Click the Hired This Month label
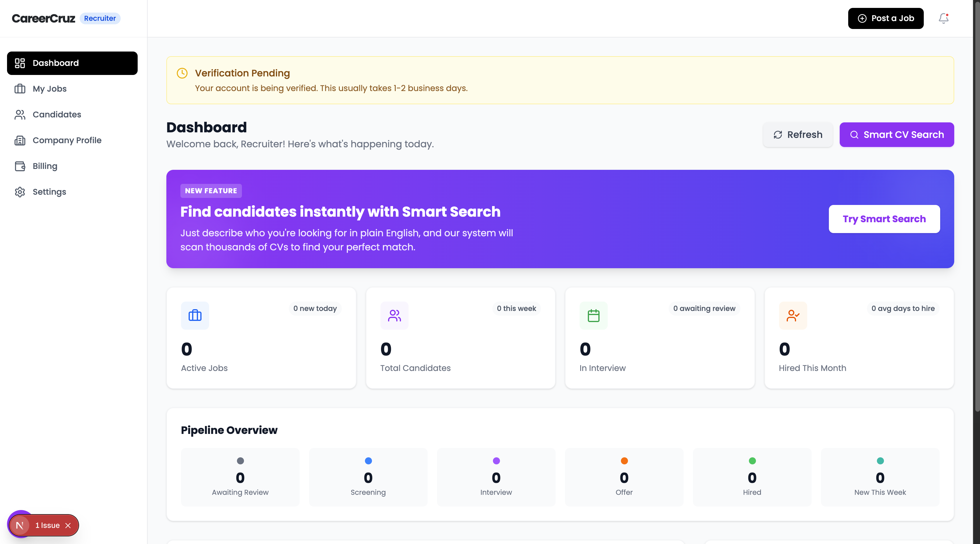The image size is (980, 544). tap(812, 368)
